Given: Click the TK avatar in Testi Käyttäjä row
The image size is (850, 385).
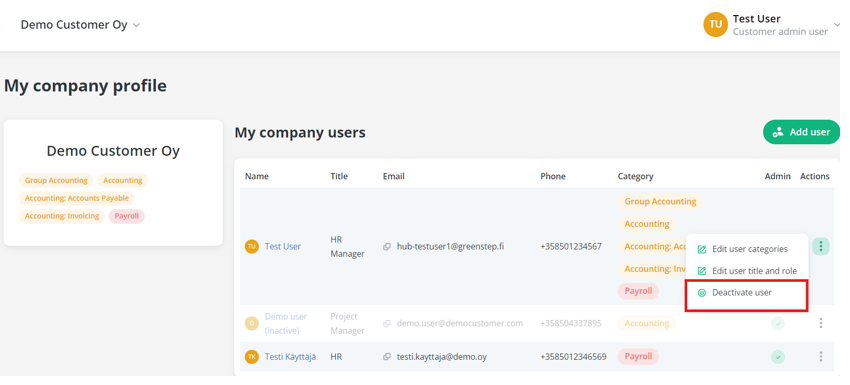Looking at the screenshot, I should coord(252,357).
